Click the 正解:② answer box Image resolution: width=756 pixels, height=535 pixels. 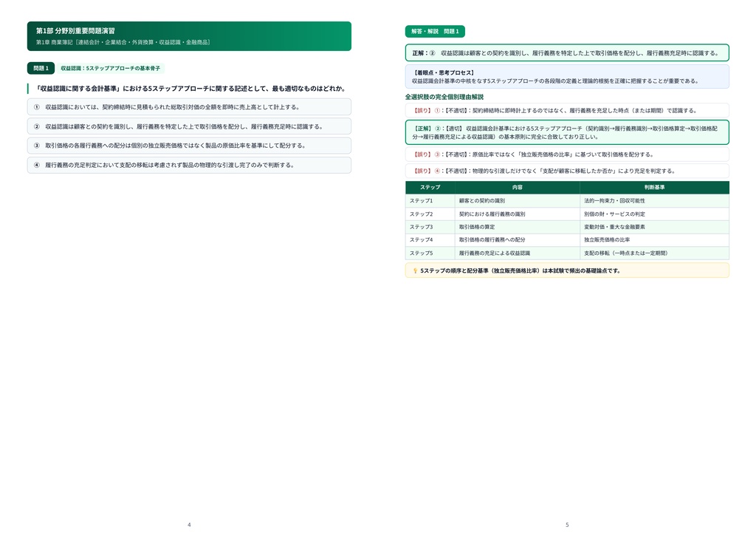(567, 53)
